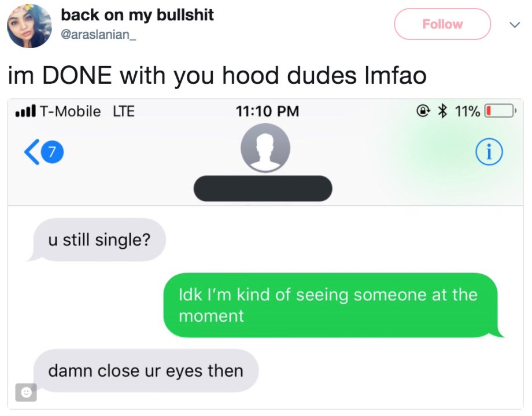
Task: Tap the blue unread count badge 7
Action: 52,152
